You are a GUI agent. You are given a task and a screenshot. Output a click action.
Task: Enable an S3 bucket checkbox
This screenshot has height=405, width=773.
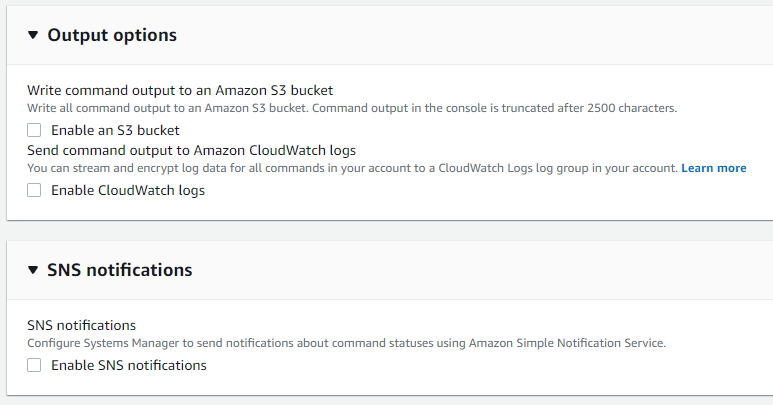coord(34,130)
